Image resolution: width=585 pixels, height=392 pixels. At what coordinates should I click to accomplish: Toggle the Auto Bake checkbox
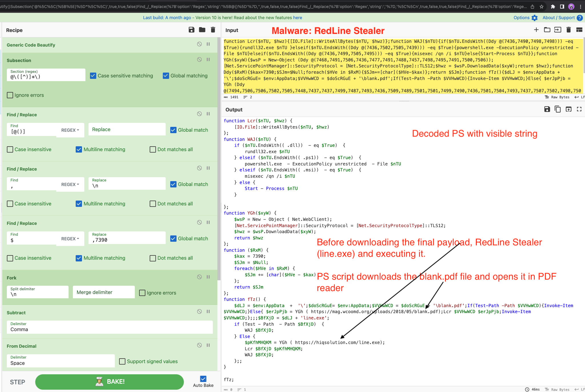pyautogui.click(x=203, y=379)
